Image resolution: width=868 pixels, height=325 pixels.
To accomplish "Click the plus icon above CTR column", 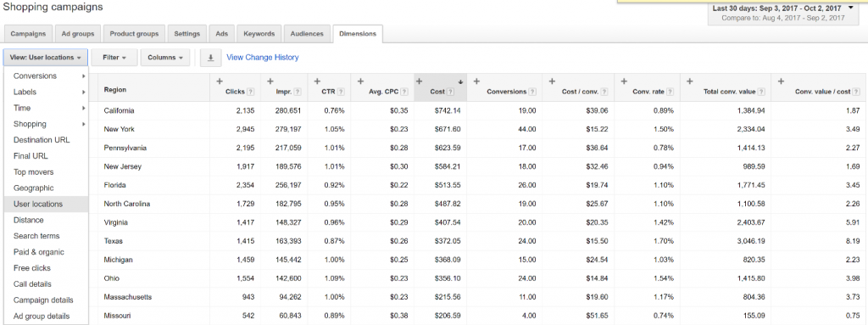I will (317, 81).
